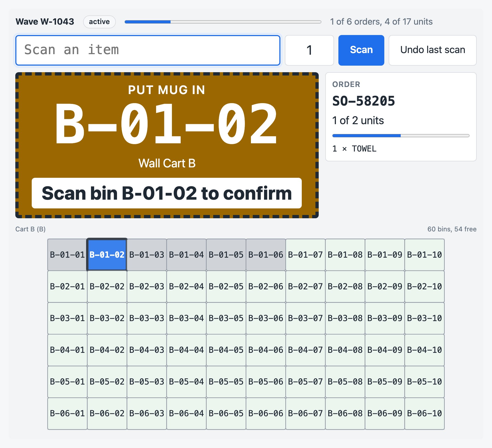
Task: Click the quantity field showing 1
Action: click(x=309, y=50)
